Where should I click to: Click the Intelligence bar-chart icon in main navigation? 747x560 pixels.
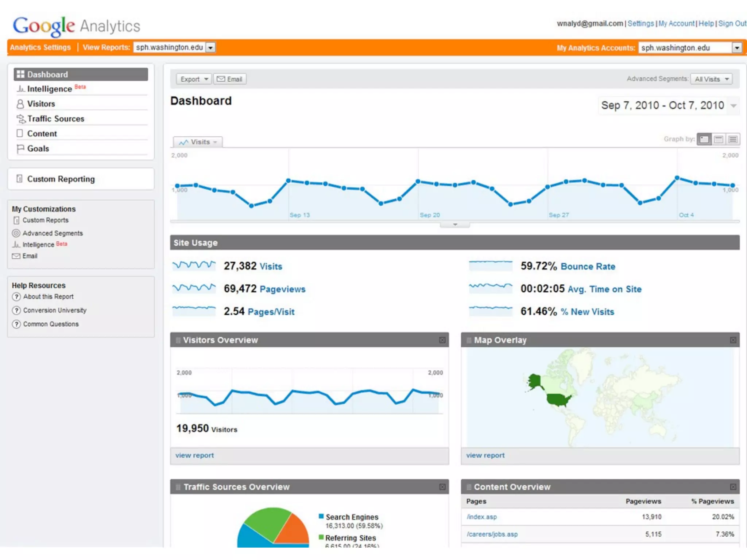(x=21, y=89)
